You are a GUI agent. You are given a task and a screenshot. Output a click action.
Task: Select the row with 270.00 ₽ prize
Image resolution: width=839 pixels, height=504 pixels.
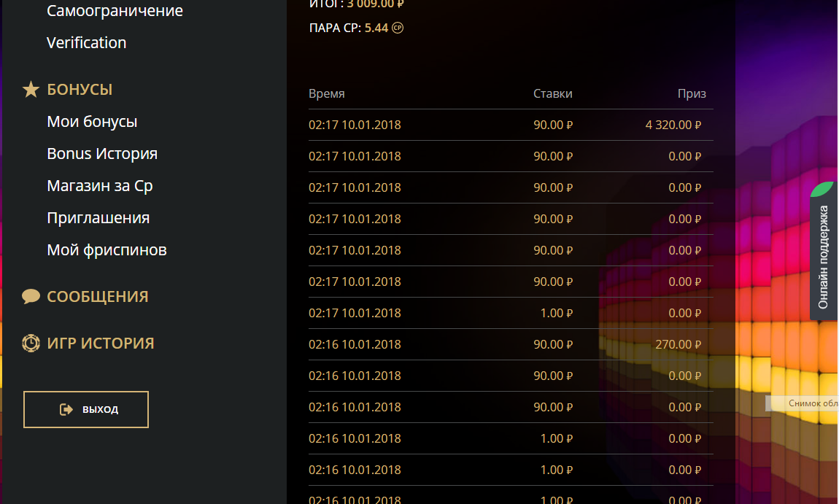tap(510, 344)
